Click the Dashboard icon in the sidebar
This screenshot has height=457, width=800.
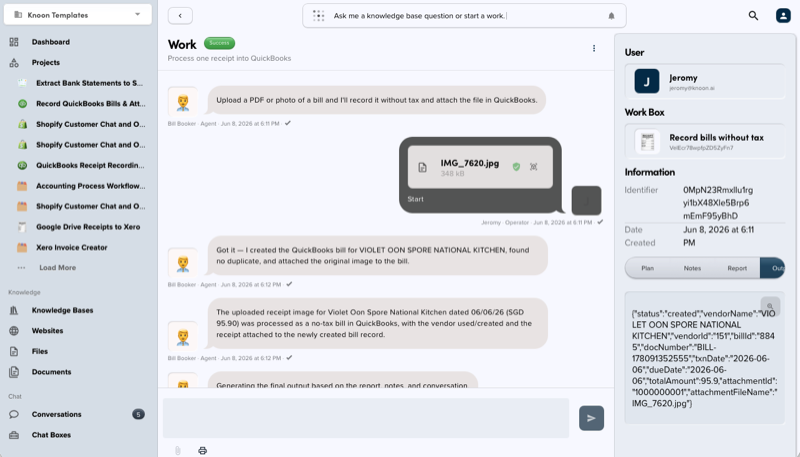coord(14,42)
